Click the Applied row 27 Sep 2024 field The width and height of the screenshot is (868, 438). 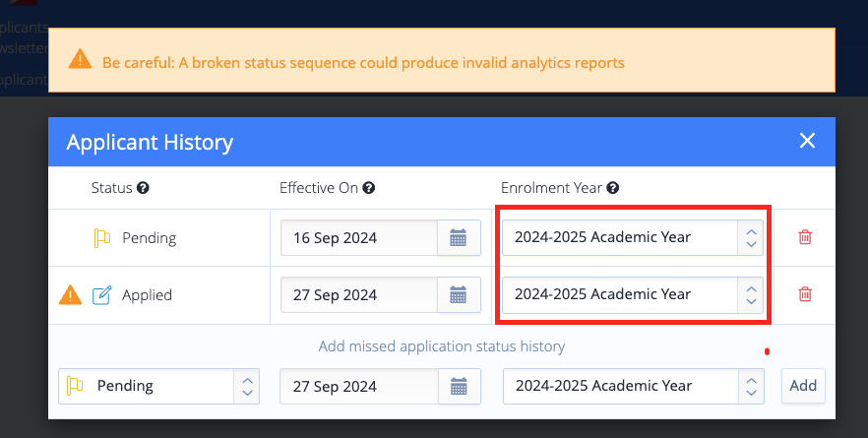(x=359, y=294)
